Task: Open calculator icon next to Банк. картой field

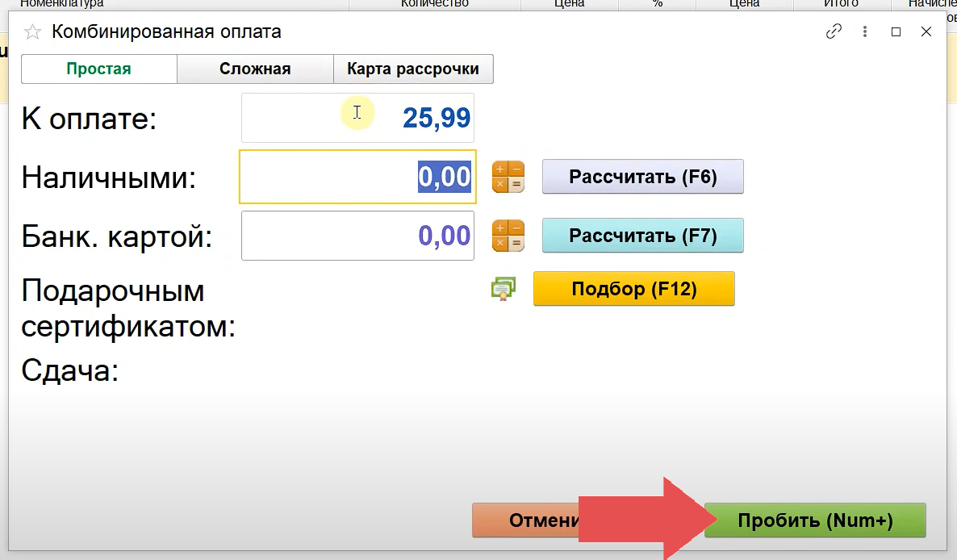Action: click(508, 236)
